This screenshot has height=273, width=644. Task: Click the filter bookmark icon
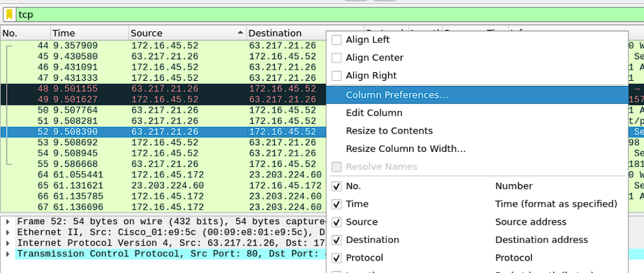pos(9,14)
